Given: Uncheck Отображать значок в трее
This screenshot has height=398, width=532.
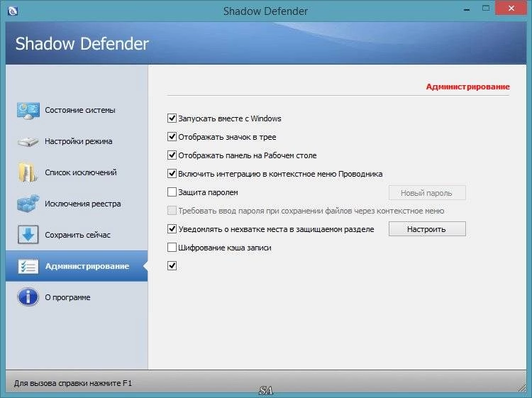Looking at the screenshot, I should click(x=172, y=137).
